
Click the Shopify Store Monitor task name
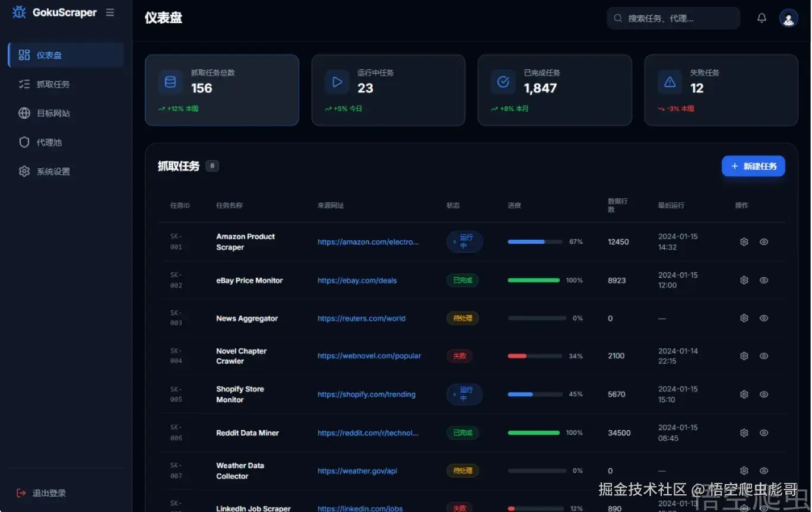240,395
